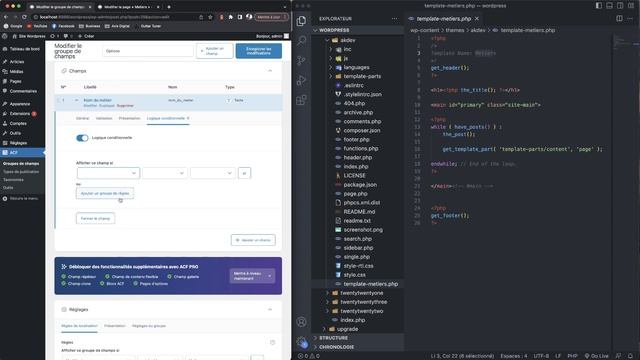Open Source Control view in VS Code
The width and height of the screenshot is (640, 360).
point(301,60)
